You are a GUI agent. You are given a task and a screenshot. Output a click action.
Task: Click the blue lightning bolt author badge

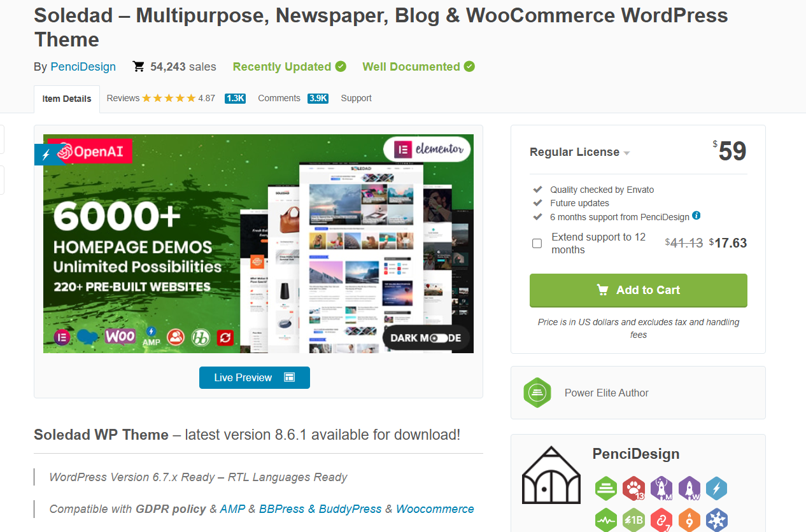point(716,489)
